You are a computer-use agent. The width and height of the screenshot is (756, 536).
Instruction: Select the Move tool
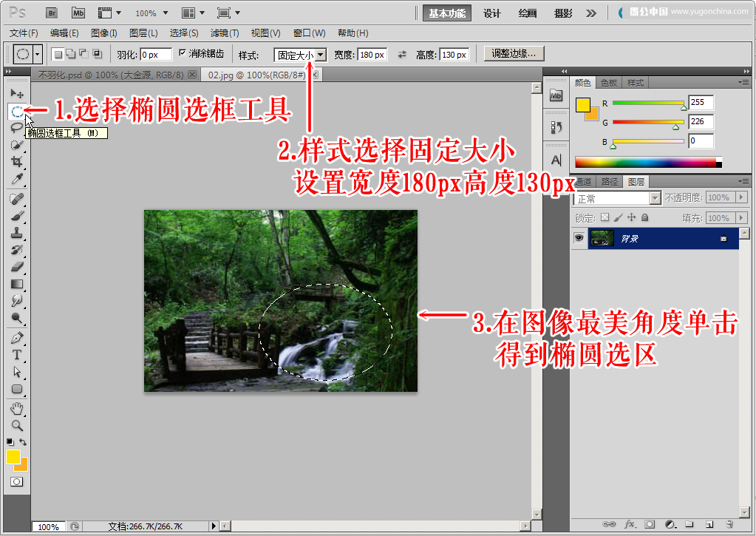pyautogui.click(x=17, y=93)
